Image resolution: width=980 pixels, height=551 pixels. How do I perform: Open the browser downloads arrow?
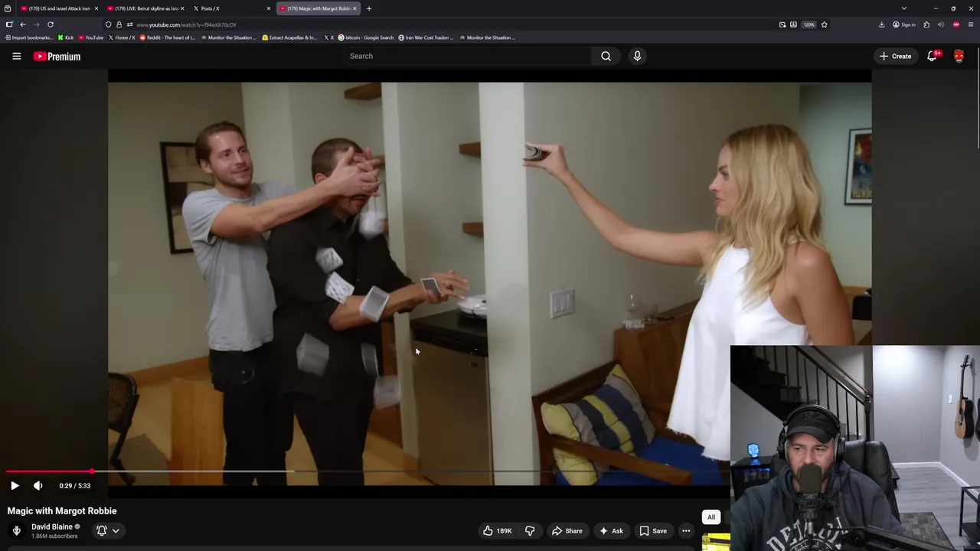[882, 24]
